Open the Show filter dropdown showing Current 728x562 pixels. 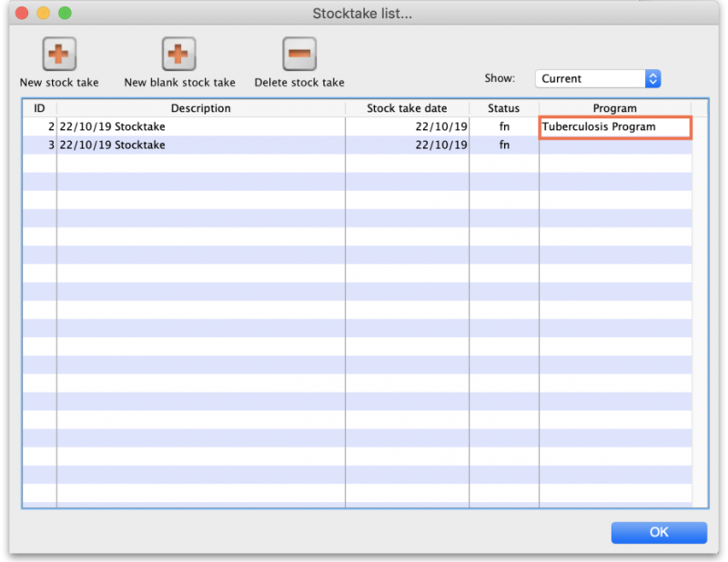point(591,78)
